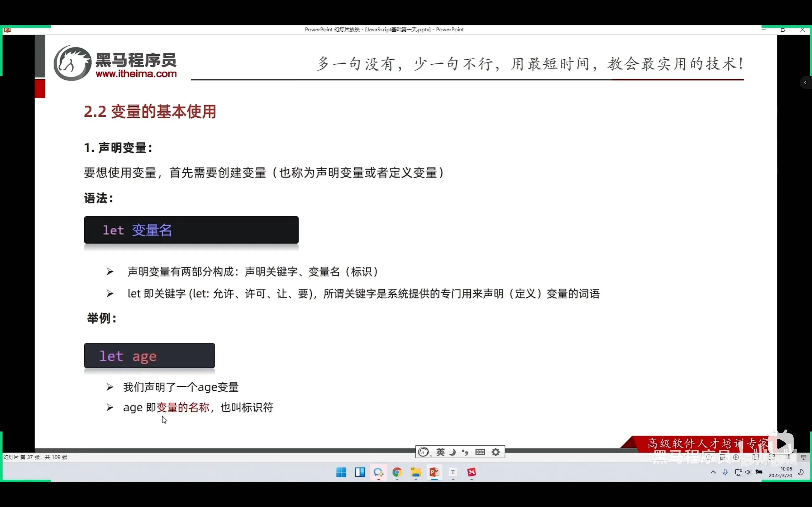812x507 pixels.
Task: Open the IME soft keyboard icon
Action: click(480, 452)
